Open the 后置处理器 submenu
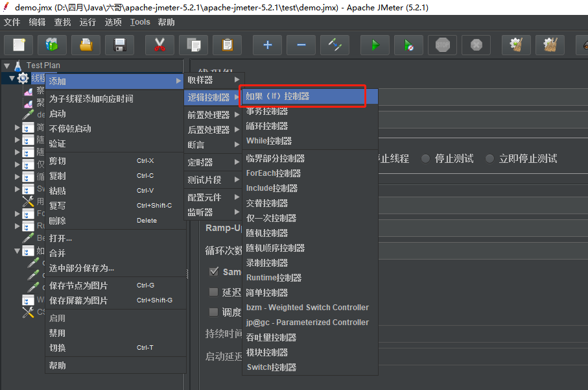 [x=214, y=130]
